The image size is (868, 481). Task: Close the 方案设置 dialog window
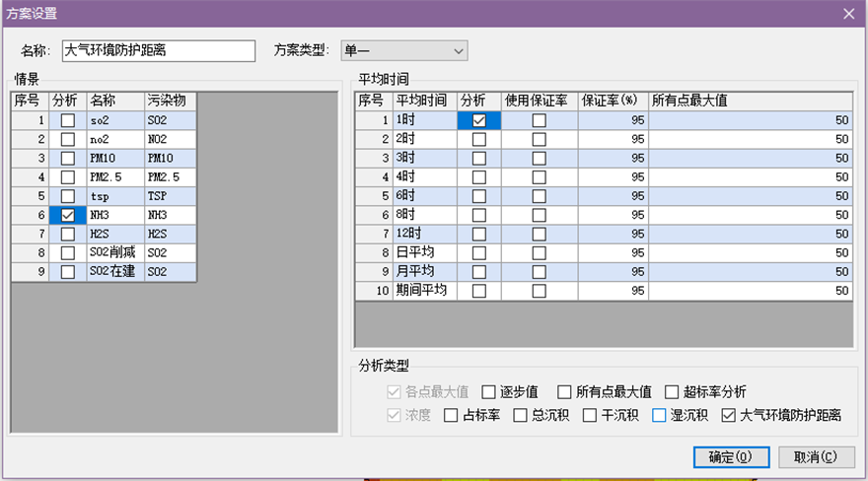[x=847, y=14]
